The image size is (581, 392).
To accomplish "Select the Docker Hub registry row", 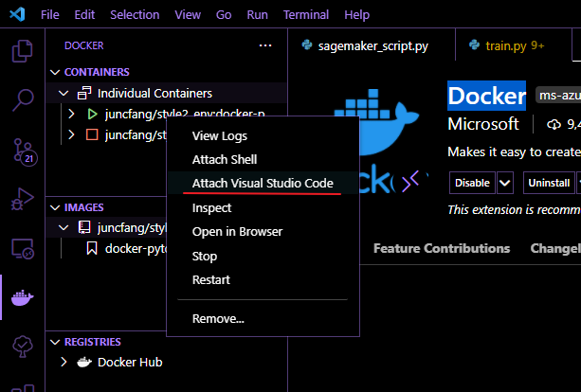I will click(167, 362).
